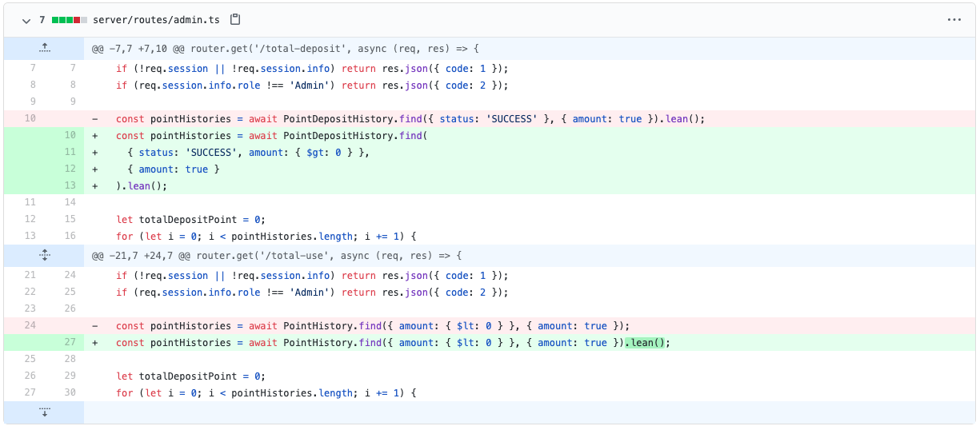
Task: Open the three-dot file options menu
Action: click(954, 19)
